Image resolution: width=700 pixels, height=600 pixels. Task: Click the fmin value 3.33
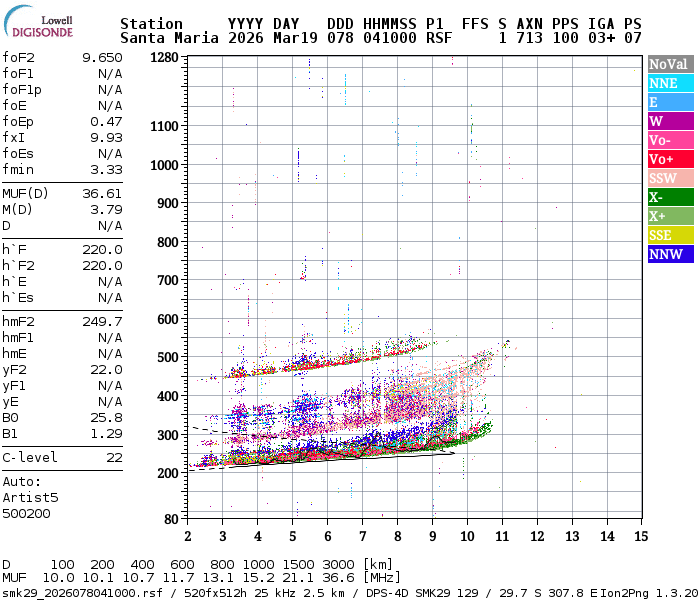pyautogui.click(x=106, y=170)
